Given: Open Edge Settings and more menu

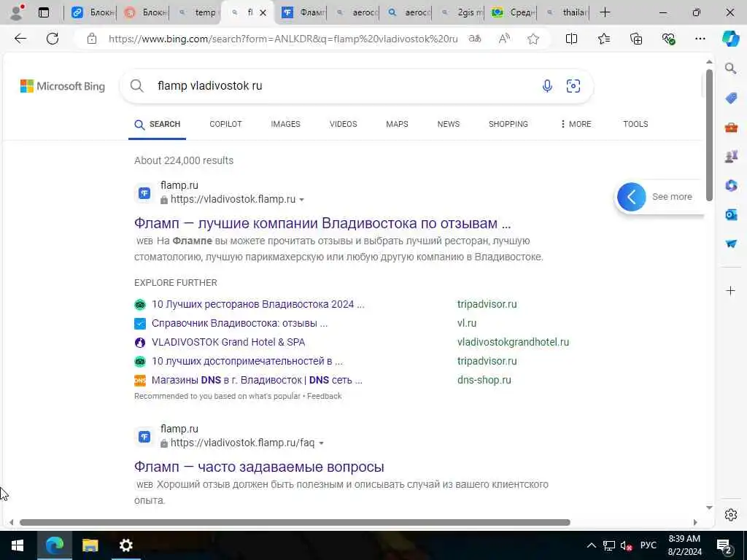Looking at the screenshot, I should (700, 39).
